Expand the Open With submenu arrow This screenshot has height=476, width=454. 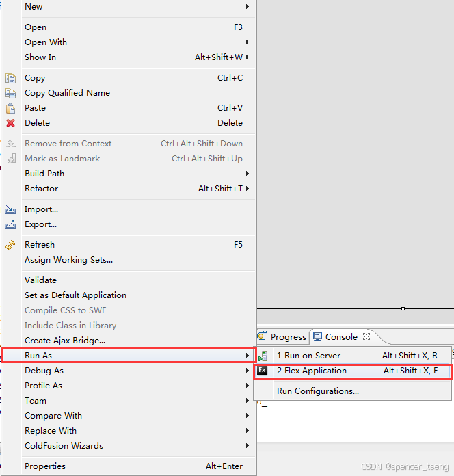coord(248,42)
